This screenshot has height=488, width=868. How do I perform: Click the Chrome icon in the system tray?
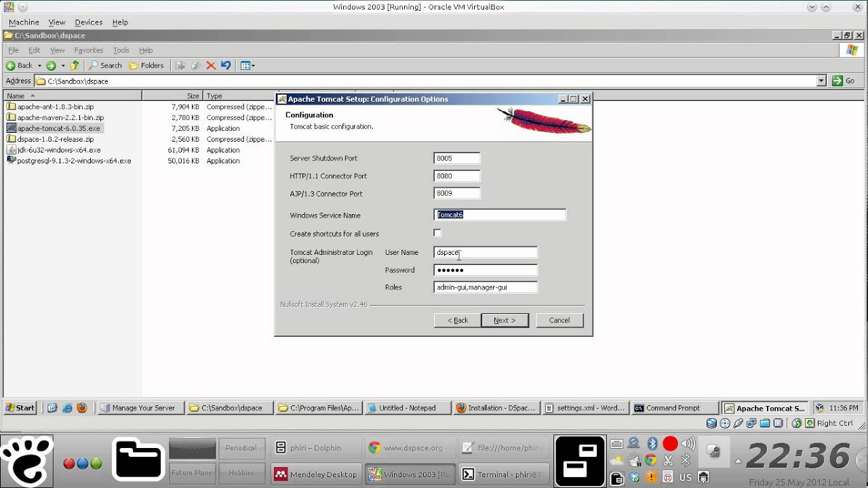click(x=651, y=461)
